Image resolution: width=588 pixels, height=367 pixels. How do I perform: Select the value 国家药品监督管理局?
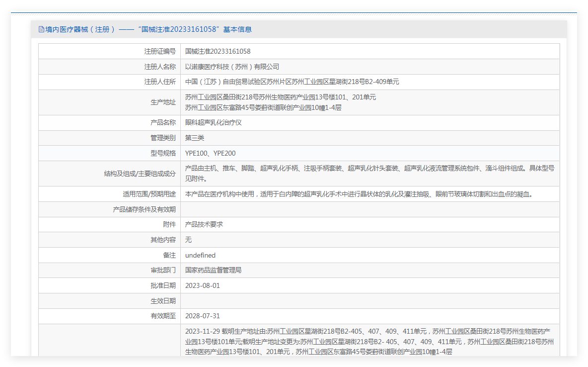214,271
